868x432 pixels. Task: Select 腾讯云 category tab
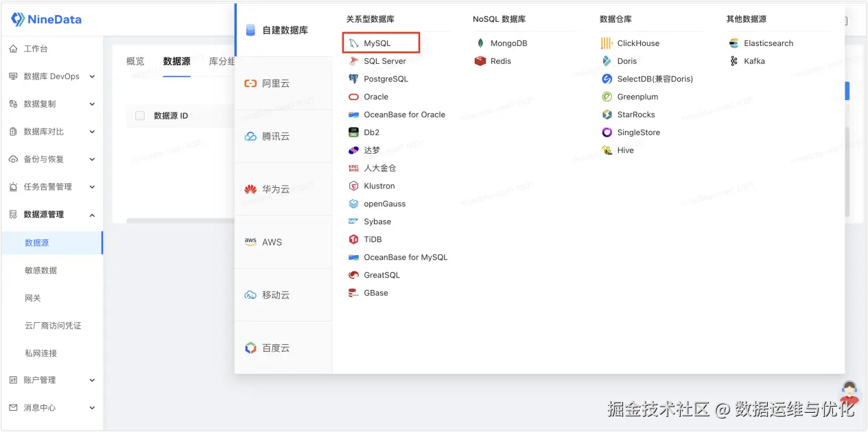point(284,136)
